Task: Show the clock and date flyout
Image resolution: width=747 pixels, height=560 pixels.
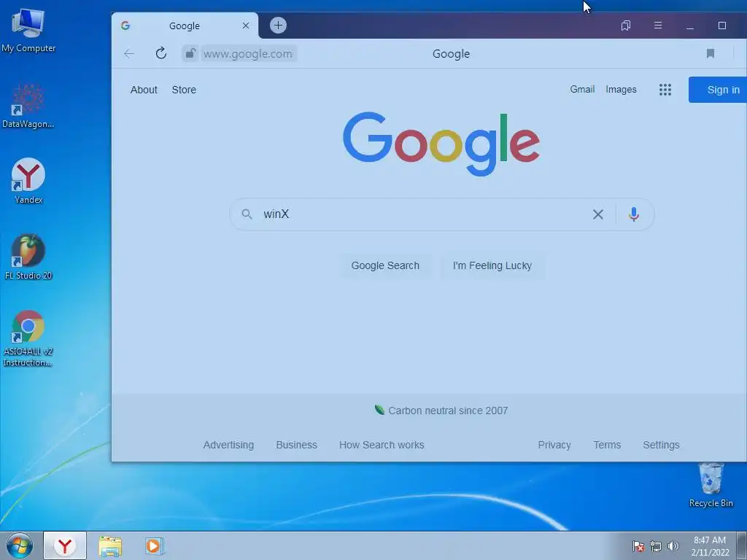Action: click(710, 546)
